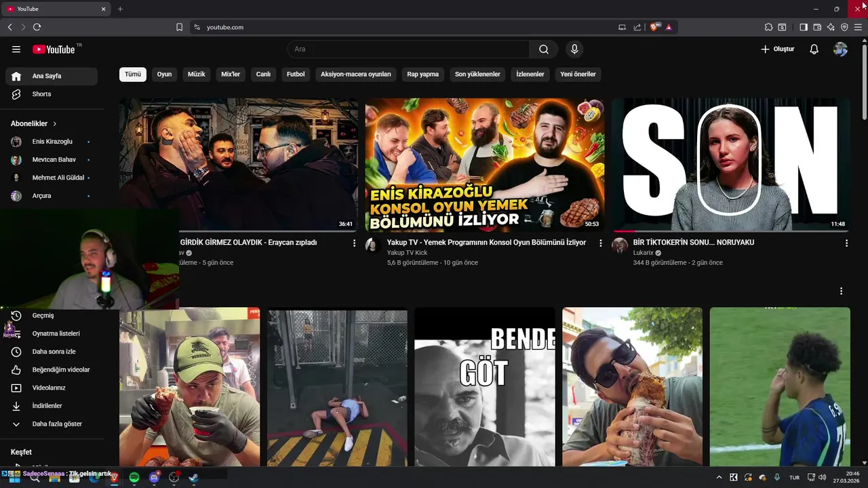Image resolution: width=868 pixels, height=488 pixels.
Task: Expand Daha fazla göster in sidebar
Action: [x=52, y=424]
